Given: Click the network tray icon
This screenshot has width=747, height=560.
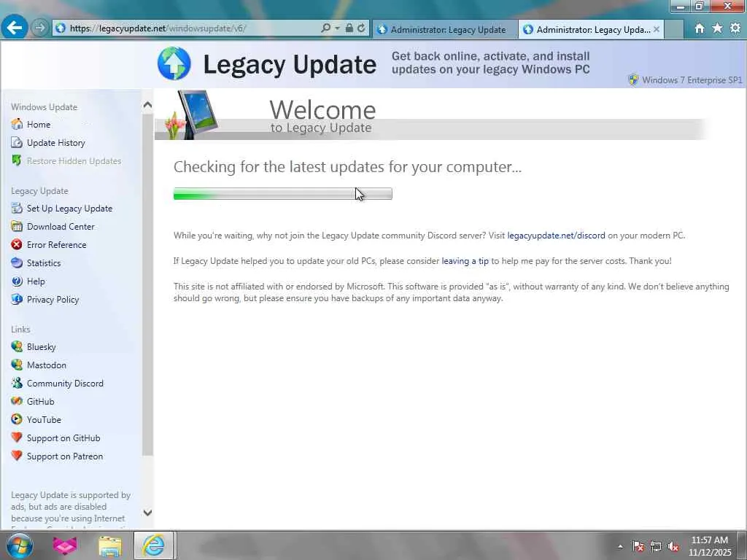Looking at the screenshot, I should pyautogui.click(x=656, y=547).
